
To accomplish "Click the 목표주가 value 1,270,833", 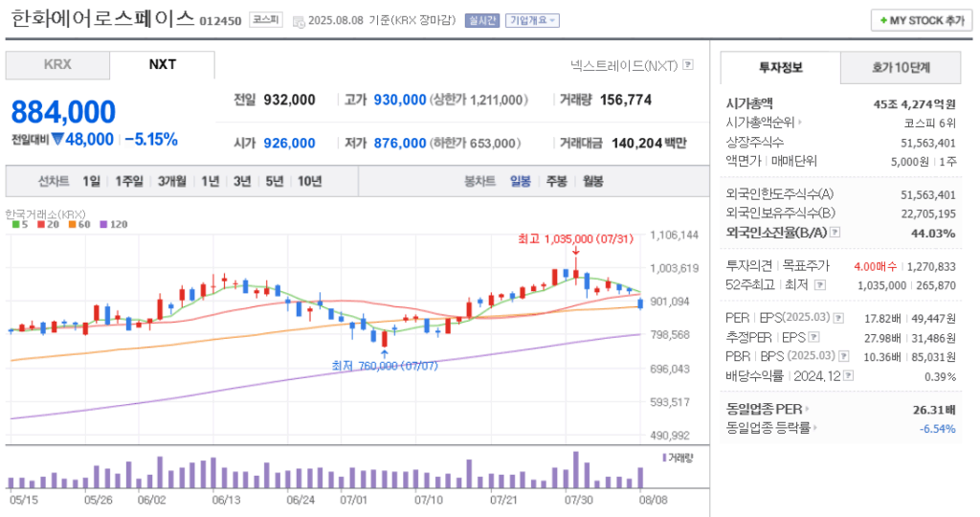I will tap(931, 267).
